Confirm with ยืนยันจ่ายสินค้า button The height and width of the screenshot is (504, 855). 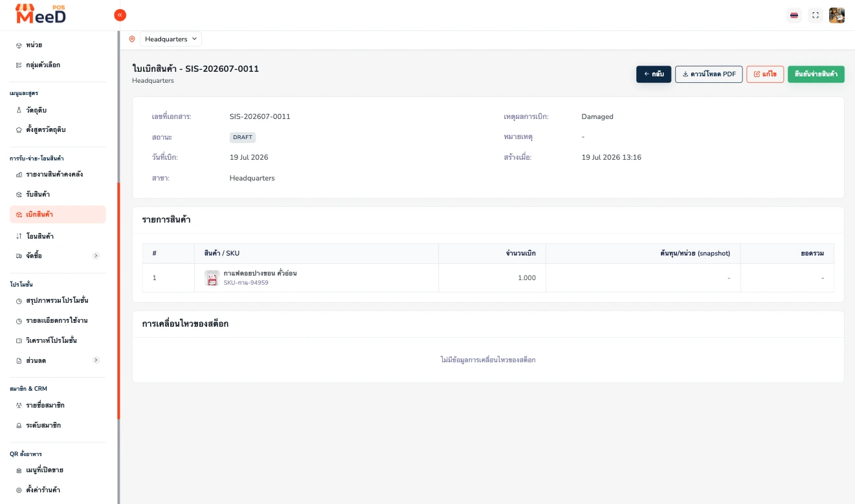(816, 74)
